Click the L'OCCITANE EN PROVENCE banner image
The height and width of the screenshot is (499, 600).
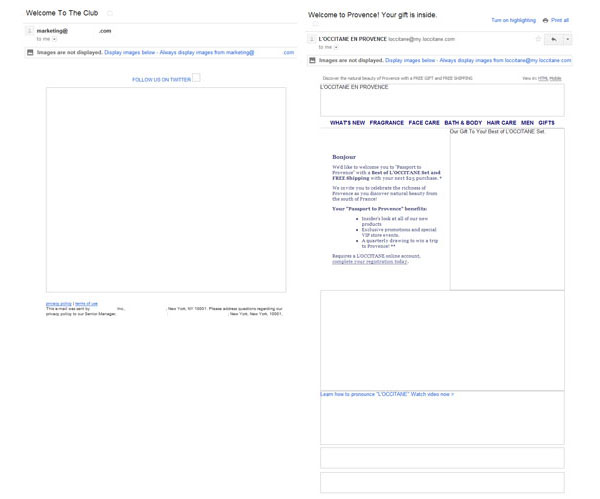click(442, 100)
